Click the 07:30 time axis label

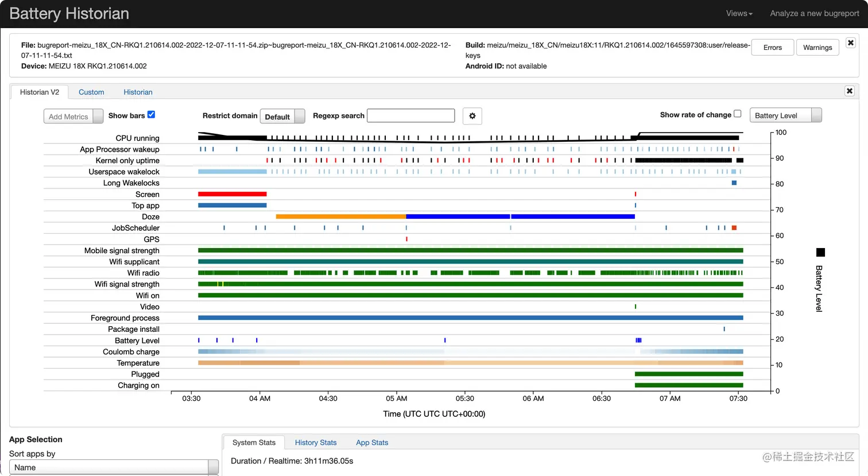[x=738, y=398]
